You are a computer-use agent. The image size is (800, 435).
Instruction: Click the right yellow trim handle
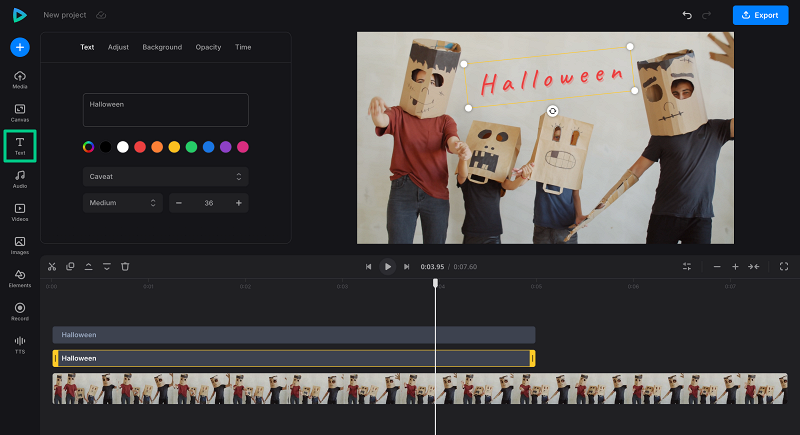pos(532,359)
